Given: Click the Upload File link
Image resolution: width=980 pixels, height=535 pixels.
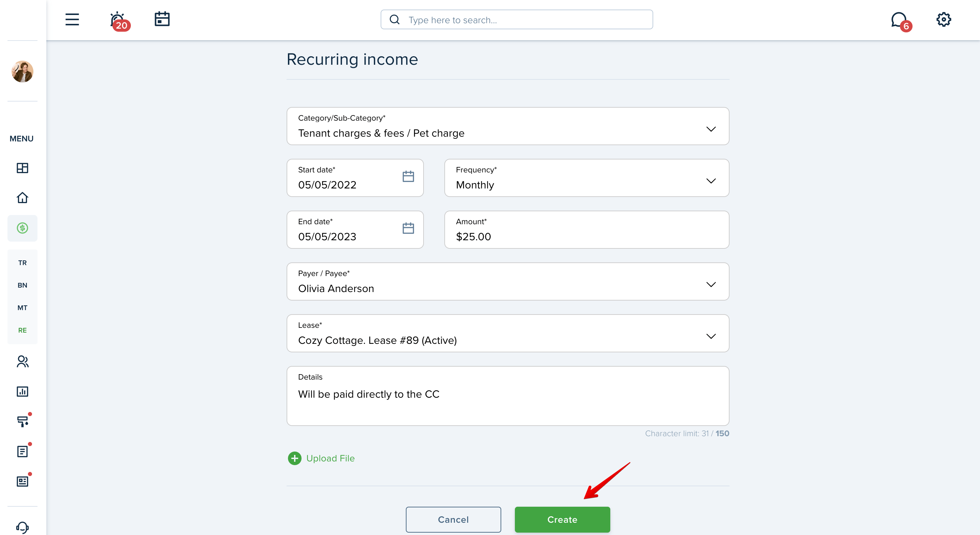Looking at the screenshot, I should [x=330, y=458].
